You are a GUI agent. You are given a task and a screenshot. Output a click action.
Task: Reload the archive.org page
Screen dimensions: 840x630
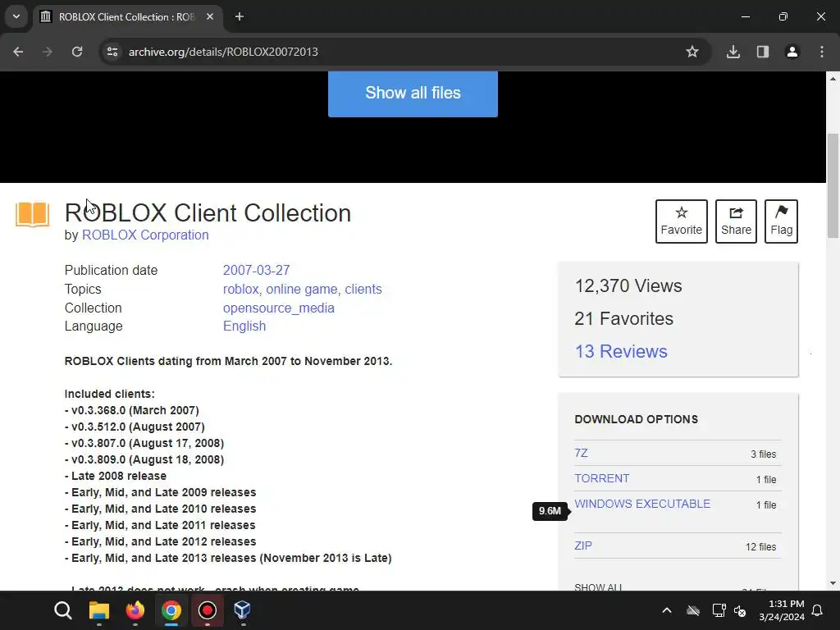(x=77, y=52)
